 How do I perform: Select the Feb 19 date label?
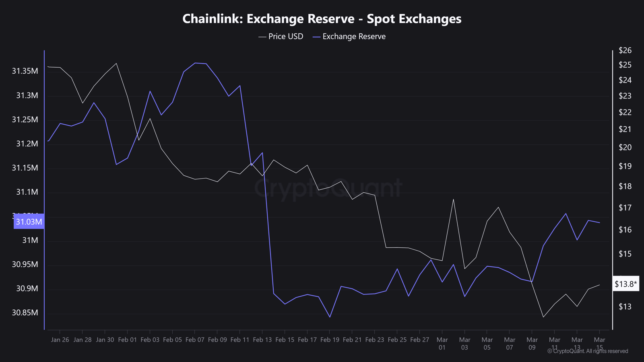(x=330, y=340)
